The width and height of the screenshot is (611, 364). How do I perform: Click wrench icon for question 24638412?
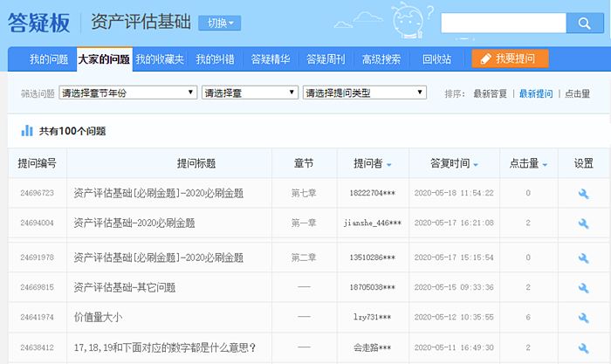coord(584,347)
